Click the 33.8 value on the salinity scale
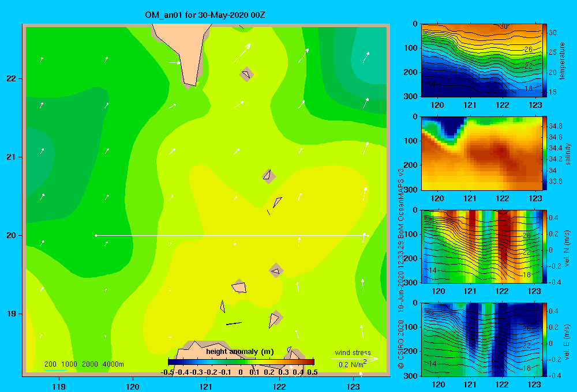 [555, 181]
